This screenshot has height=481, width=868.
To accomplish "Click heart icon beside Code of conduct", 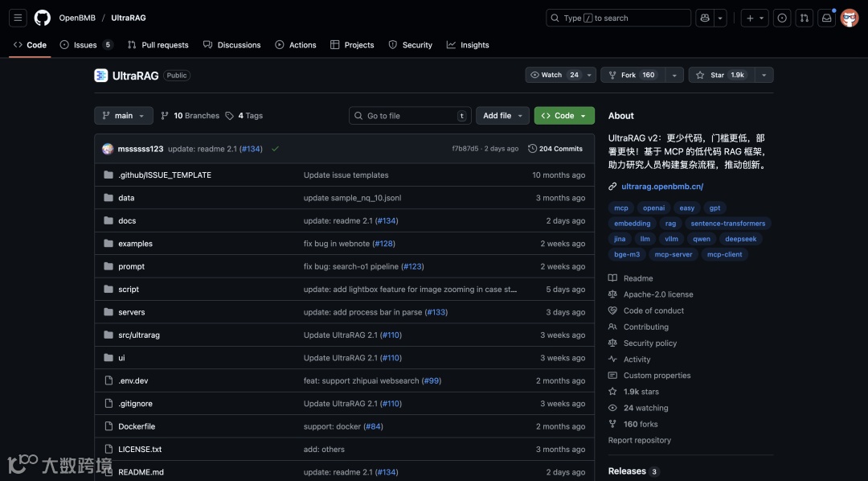I will pyautogui.click(x=612, y=310).
